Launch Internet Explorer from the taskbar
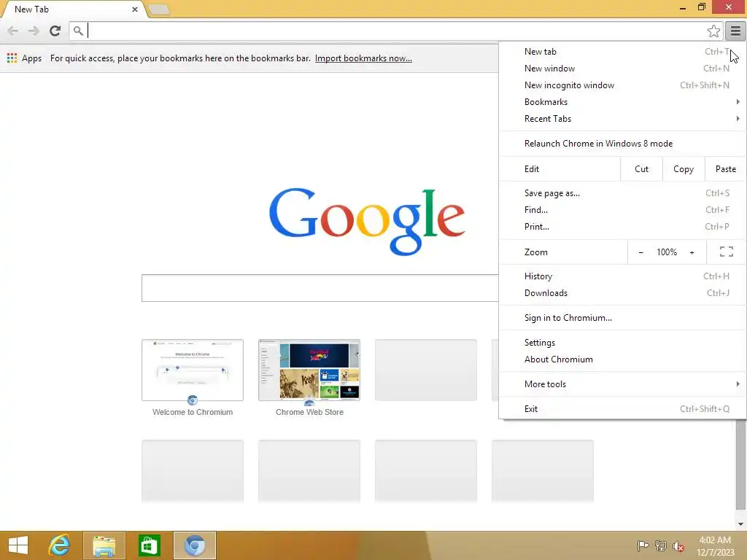Viewport: 747px width, 560px height. (60, 545)
